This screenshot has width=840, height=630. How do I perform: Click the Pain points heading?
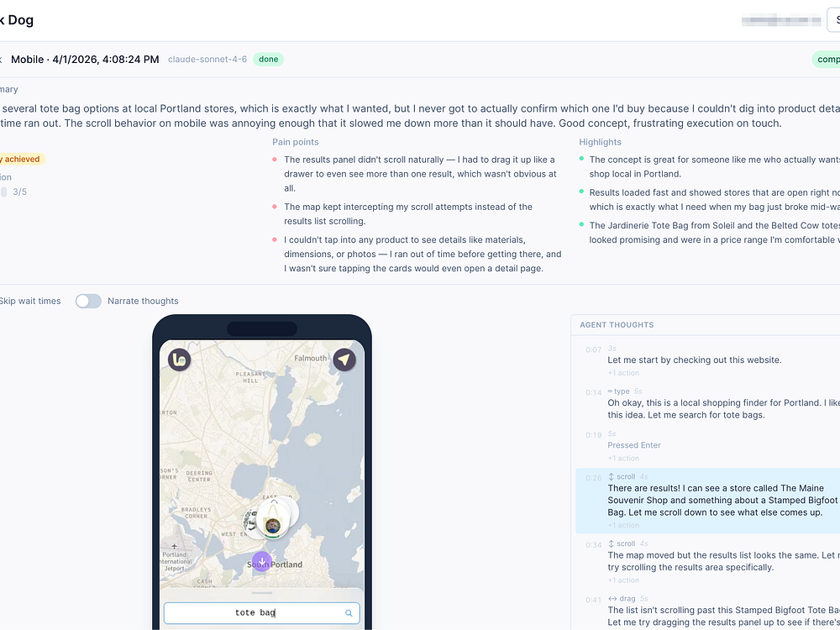(x=295, y=142)
